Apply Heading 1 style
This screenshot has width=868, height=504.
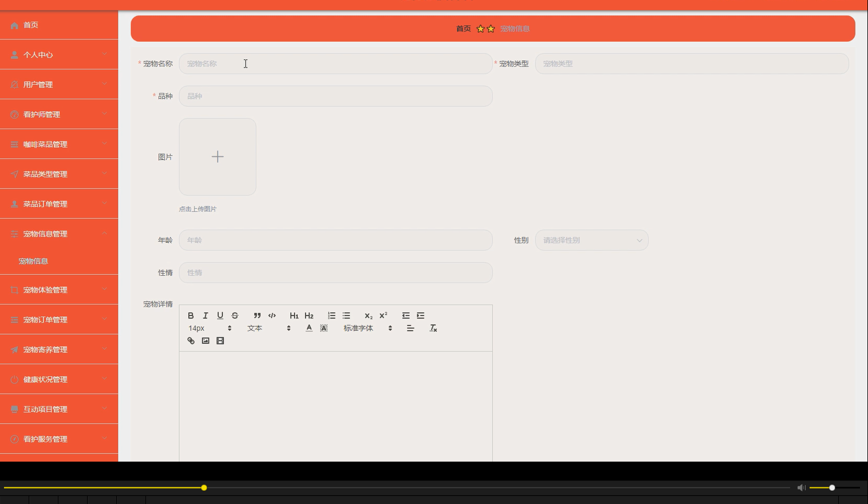(294, 316)
